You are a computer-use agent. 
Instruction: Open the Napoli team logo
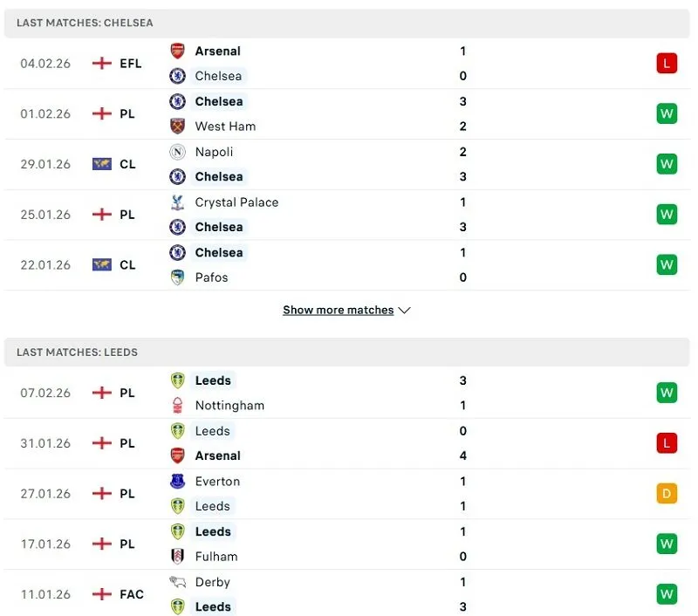(x=178, y=152)
